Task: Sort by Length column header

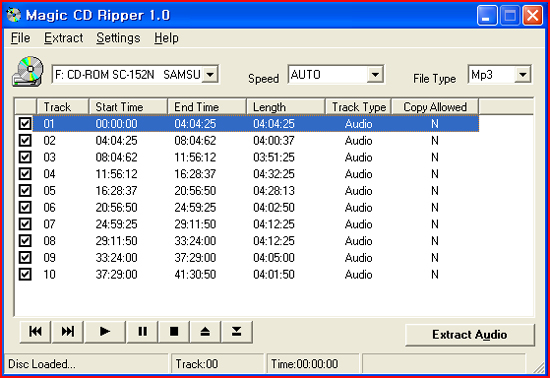Action: point(286,107)
